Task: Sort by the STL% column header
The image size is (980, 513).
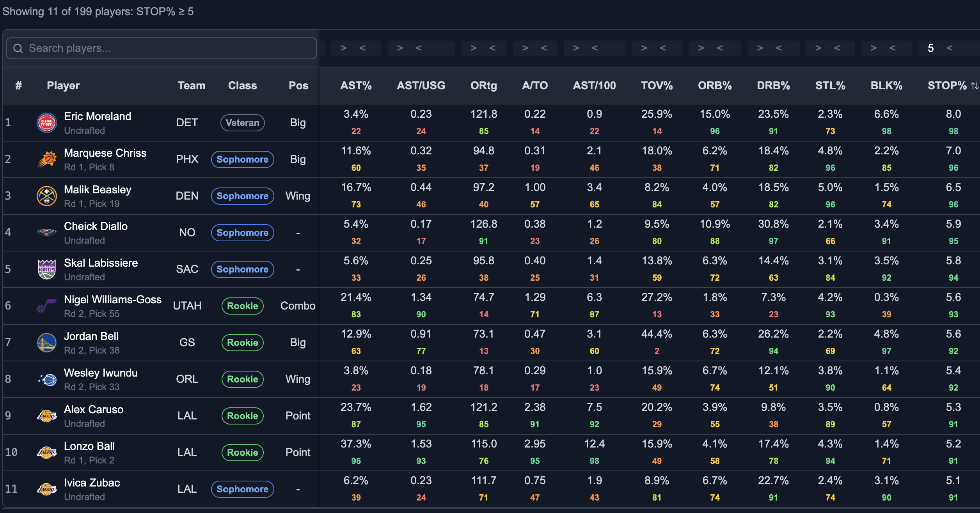Action: tap(830, 86)
